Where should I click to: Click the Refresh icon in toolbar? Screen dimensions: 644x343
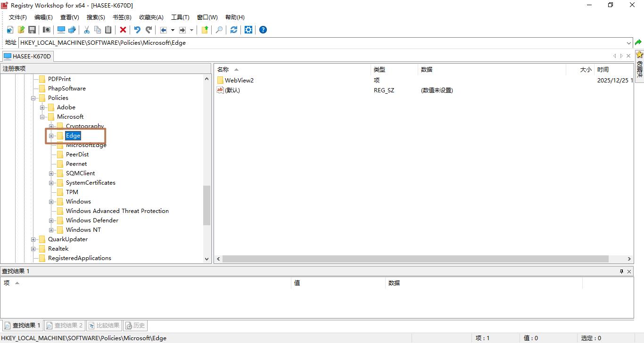coord(234,30)
